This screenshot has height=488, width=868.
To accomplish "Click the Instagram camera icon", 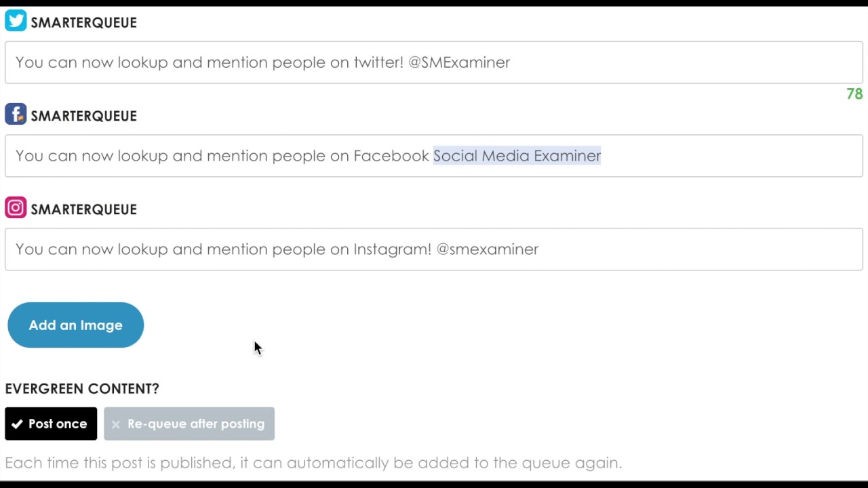I will click(x=16, y=207).
